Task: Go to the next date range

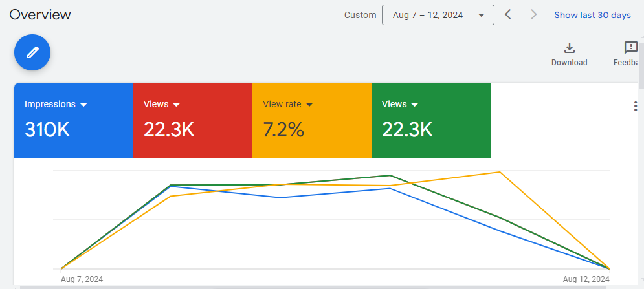Action: click(x=533, y=15)
